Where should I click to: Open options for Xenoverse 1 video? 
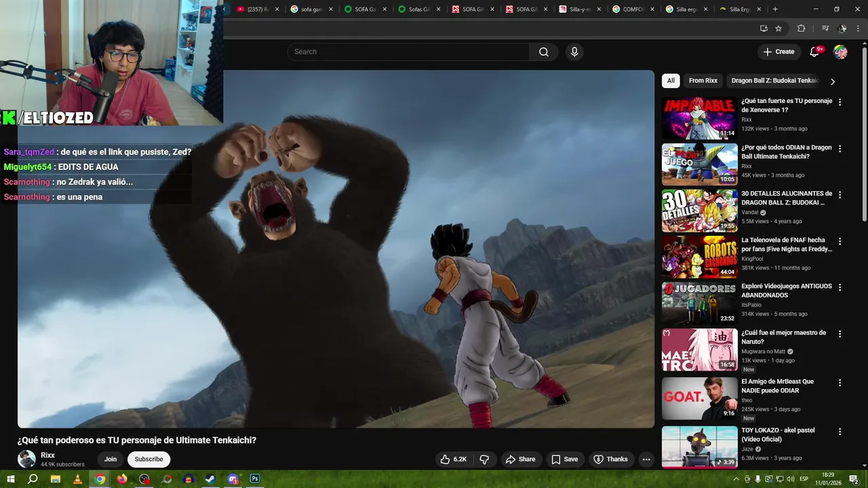pyautogui.click(x=840, y=102)
